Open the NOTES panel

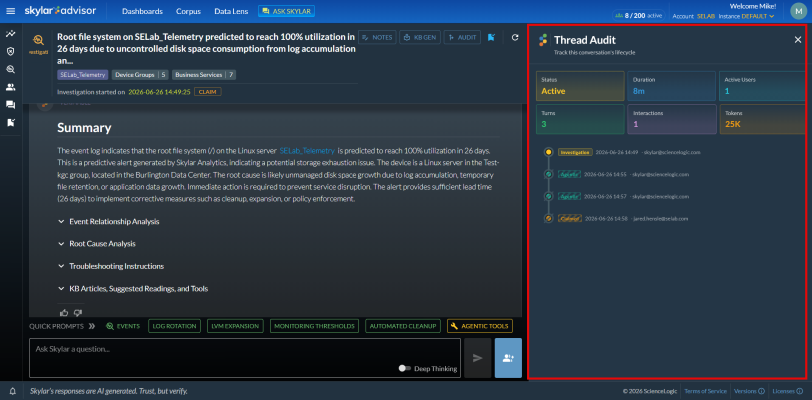pos(377,37)
